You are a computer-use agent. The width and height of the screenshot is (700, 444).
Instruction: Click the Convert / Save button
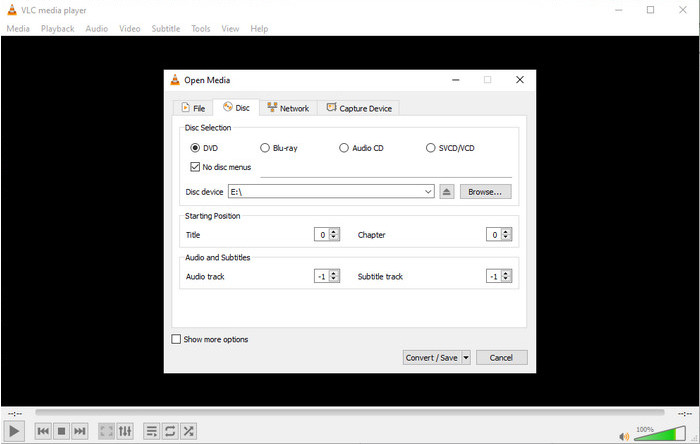(431, 357)
